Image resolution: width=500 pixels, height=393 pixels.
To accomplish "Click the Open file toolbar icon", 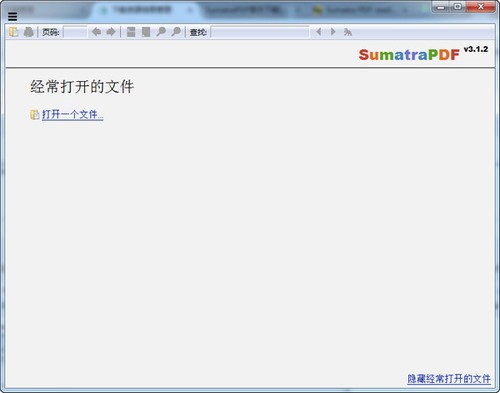I will tap(14, 32).
